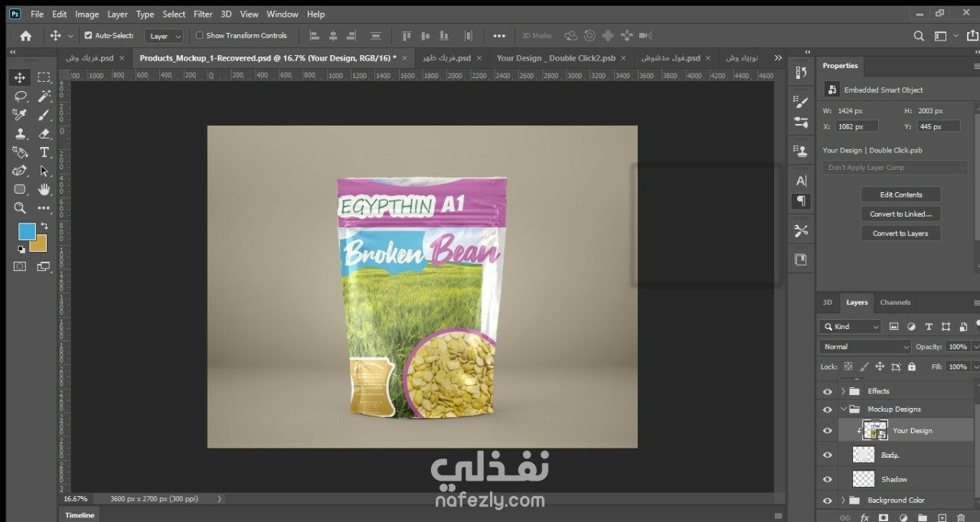Select the Rounded Rectangle shape tool
Screen dimensions: 980x522
20,189
